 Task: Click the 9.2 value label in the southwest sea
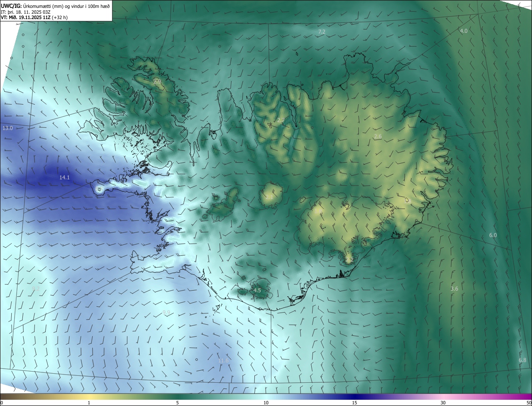[36, 288]
